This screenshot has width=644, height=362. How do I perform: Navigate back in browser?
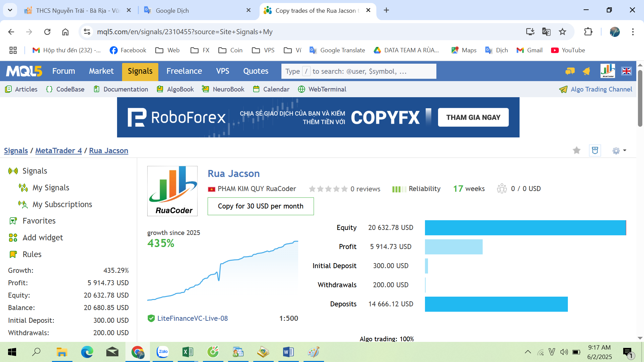point(11,32)
